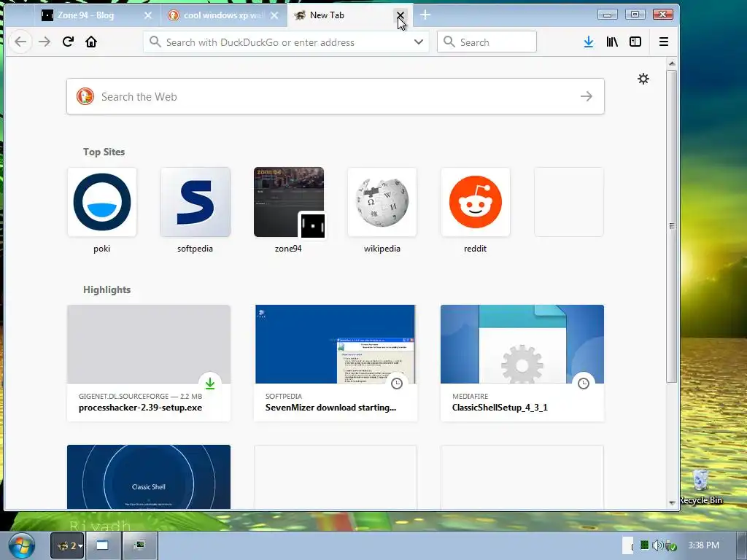Image resolution: width=747 pixels, height=560 pixels.
Task: Click history clock badge on ClassicShellSetup card
Action: coord(583,384)
